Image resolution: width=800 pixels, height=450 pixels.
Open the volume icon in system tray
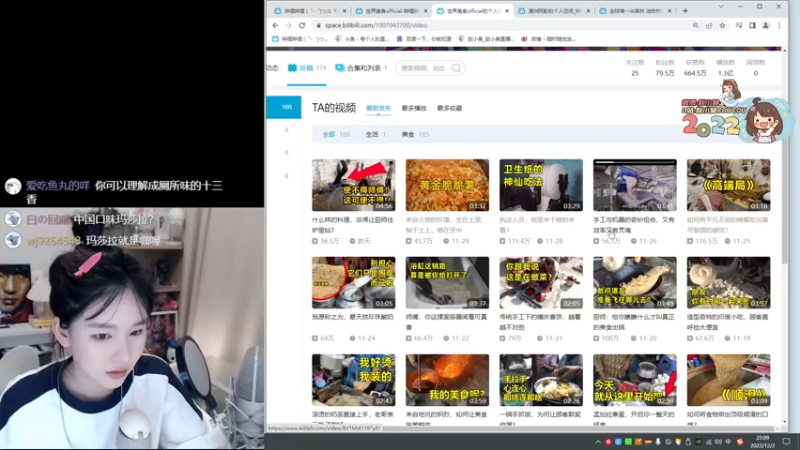pyautogui.click(x=718, y=442)
